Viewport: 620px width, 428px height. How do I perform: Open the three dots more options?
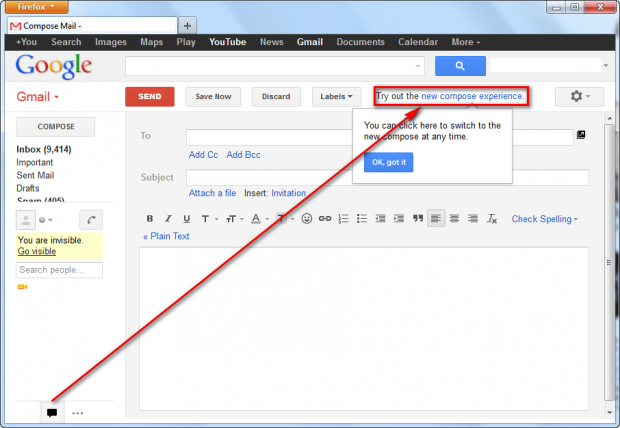click(x=78, y=413)
